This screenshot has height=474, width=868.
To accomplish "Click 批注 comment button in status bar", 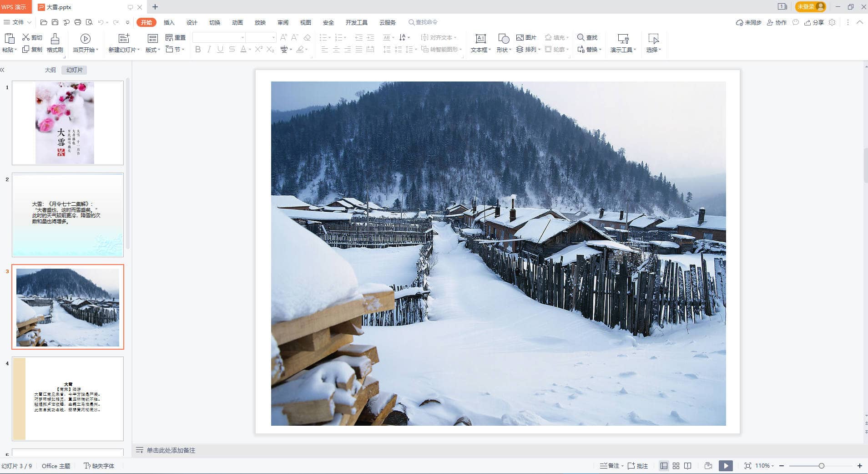I will click(638, 466).
